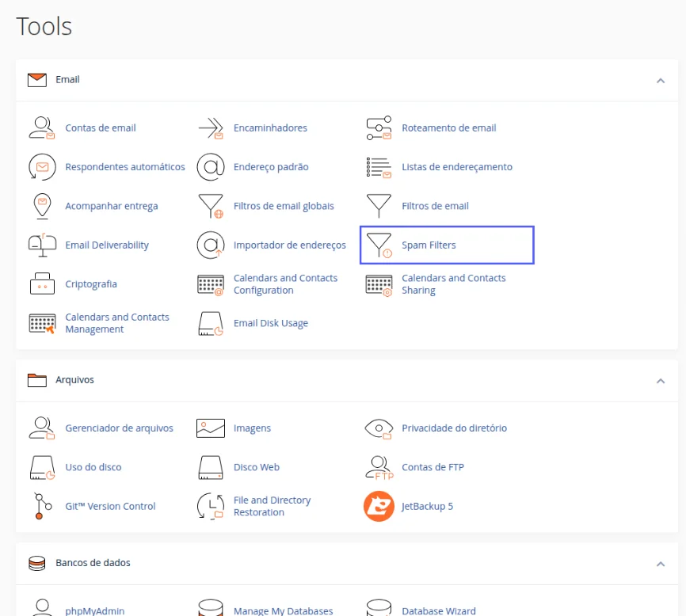Image resolution: width=686 pixels, height=616 pixels.
Task: Click the Privacidade do diretório eye icon
Action: click(x=379, y=429)
